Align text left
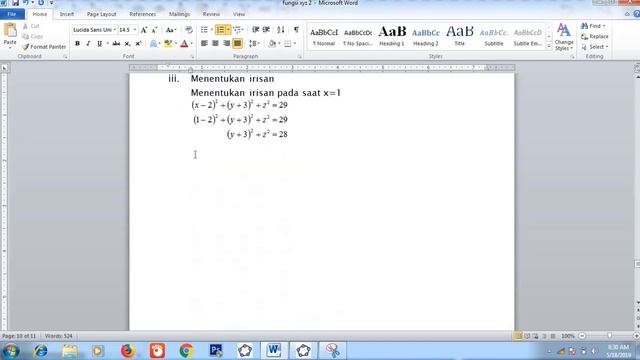Image resolution: width=640 pixels, height=360 pixels. click(x=204, y=43)
